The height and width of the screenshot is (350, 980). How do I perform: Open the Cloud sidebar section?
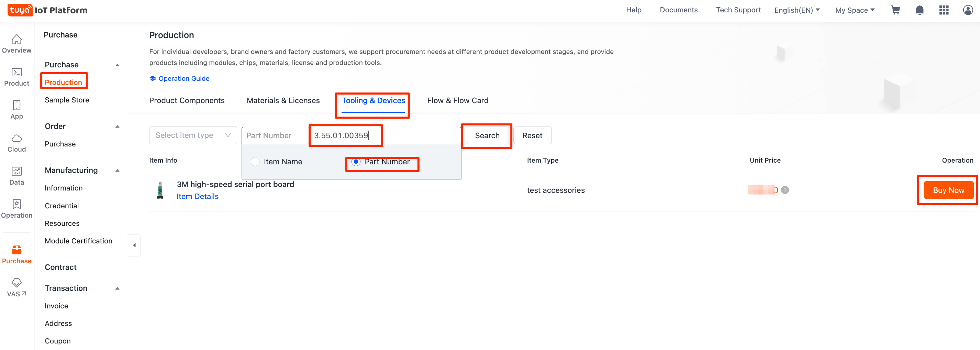[x=17, y=143]
